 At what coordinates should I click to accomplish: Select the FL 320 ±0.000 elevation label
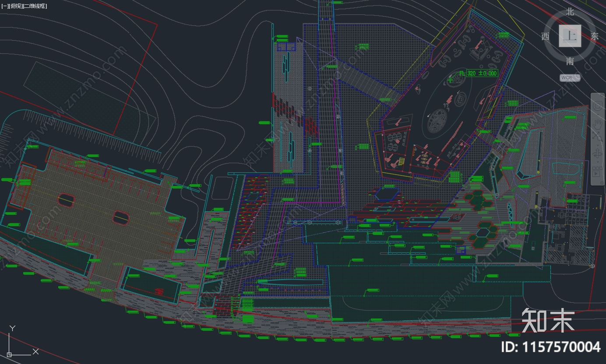478,73
